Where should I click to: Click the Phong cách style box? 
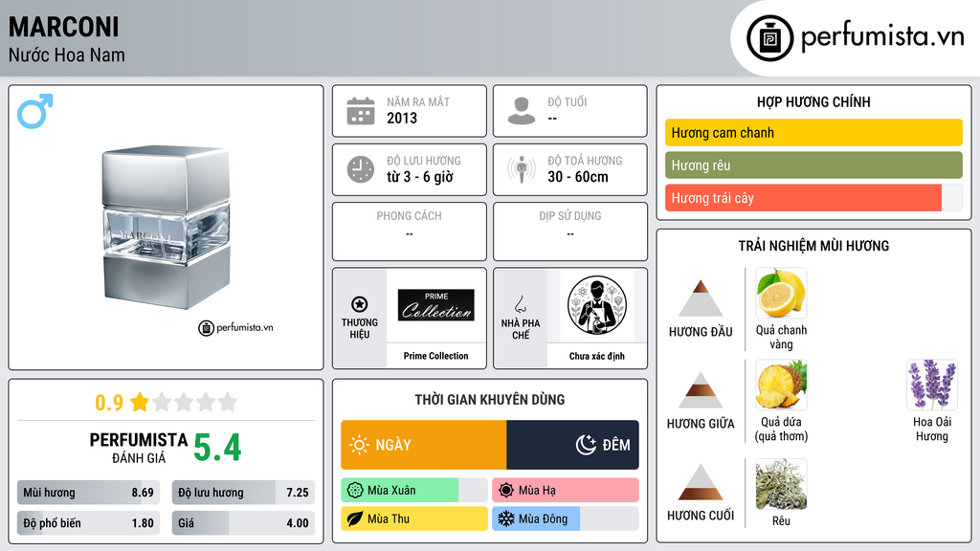[410, 231]
